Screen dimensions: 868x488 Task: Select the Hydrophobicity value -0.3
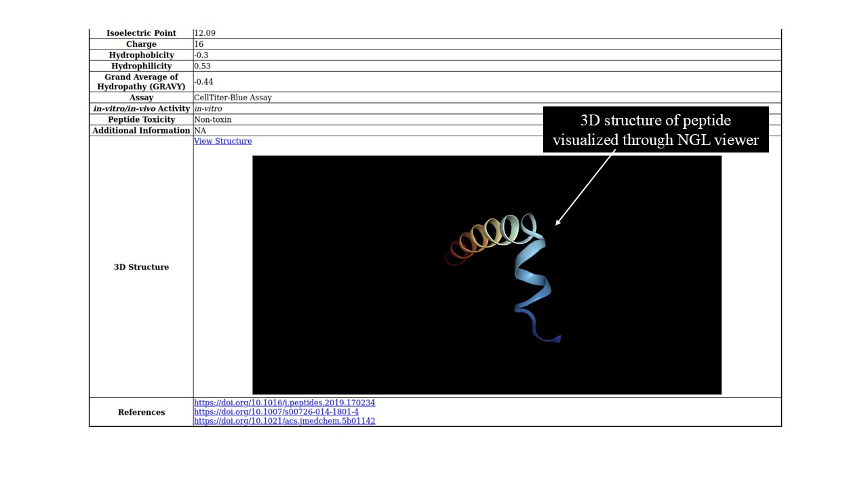tap(201, 55)
